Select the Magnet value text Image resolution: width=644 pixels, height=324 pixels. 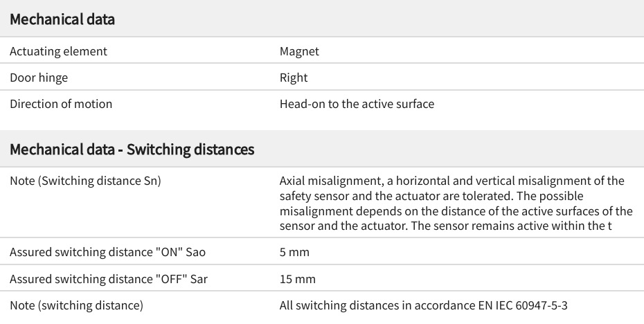pos(299,51)
